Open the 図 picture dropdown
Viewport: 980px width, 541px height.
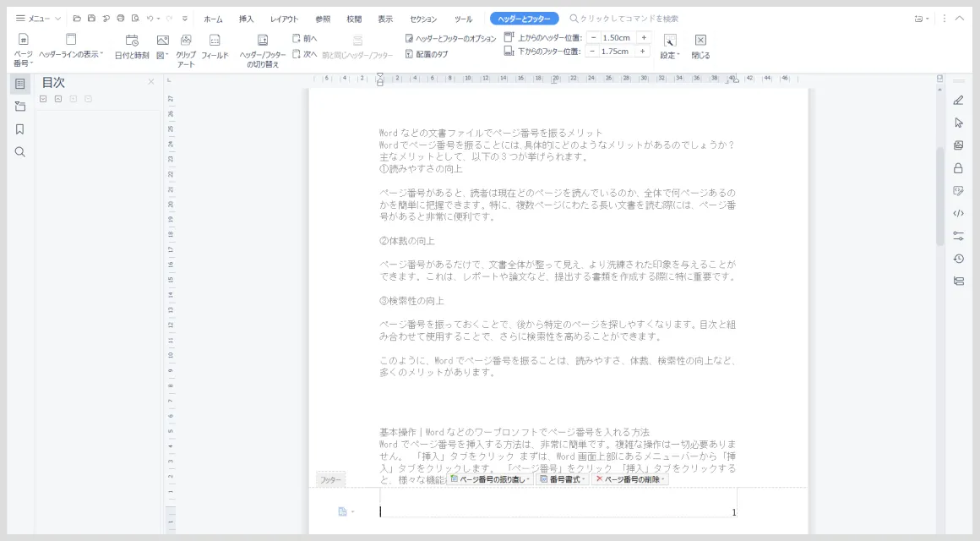(x=162, y=46)
